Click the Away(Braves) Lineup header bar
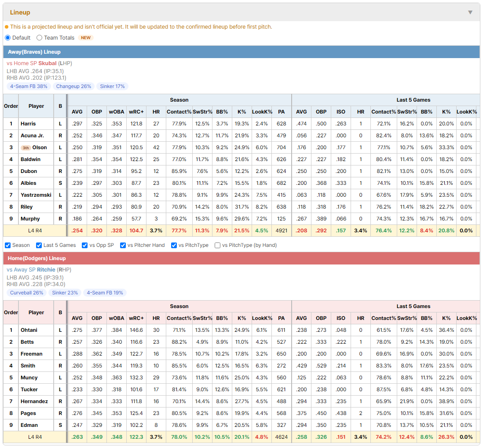Image resolution: width=483 pixels, height=448 pixels. click(x=241, y=52)
